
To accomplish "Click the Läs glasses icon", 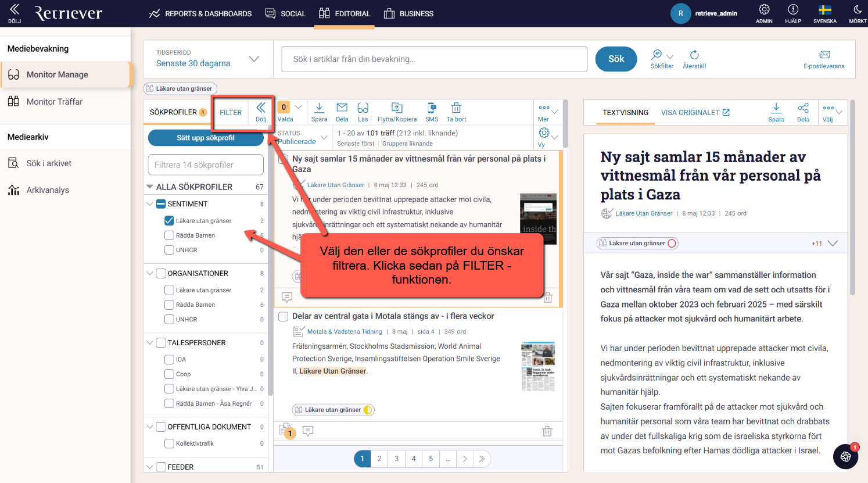I will pyautogui.click(x=363, y=112).
